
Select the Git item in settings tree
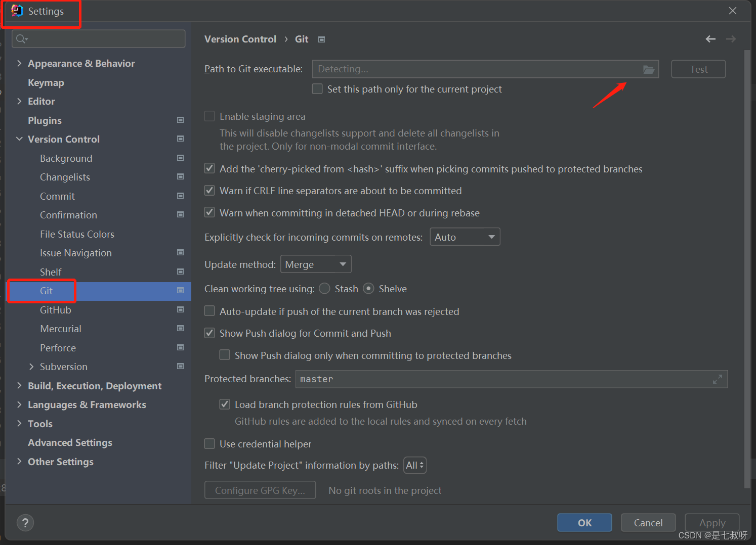coord(98,291)
